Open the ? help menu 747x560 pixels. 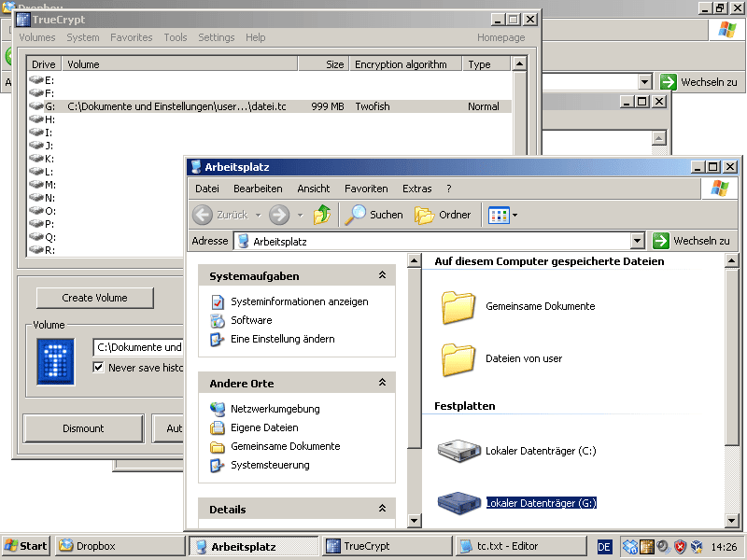[449, 189]
